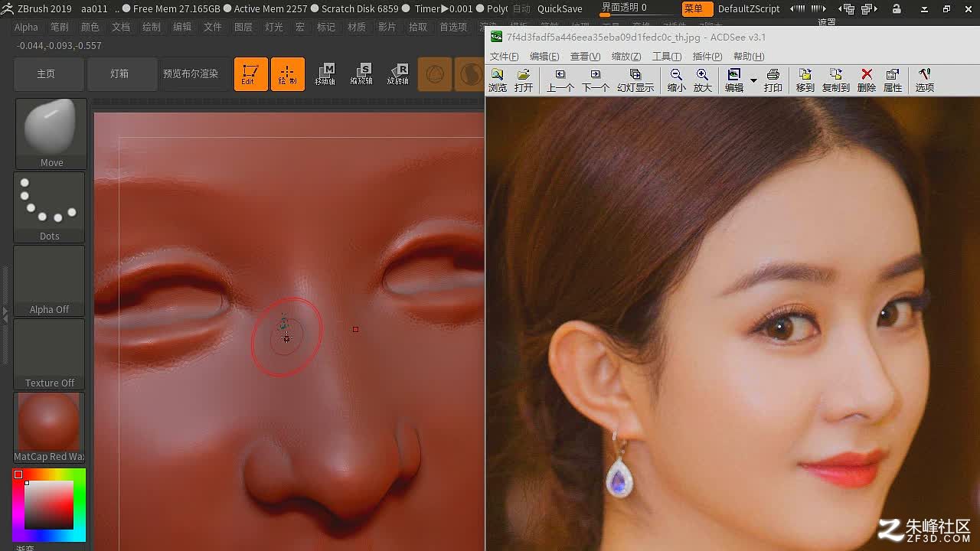Image resolution: width=980 pixels, height=551 pixels.
Task: Select the Scale axis (缩放轴) tool
Action: (x=361, y=74)
